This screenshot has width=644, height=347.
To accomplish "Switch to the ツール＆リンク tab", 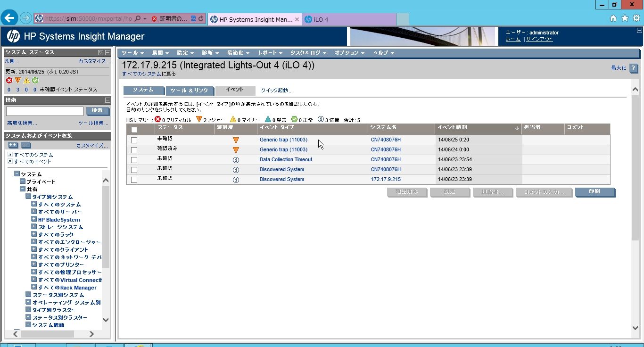I will (190, 91).
